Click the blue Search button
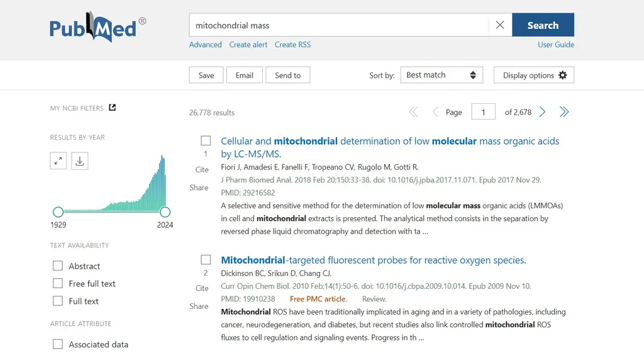644x360 pixels. (x=543, y=25)
